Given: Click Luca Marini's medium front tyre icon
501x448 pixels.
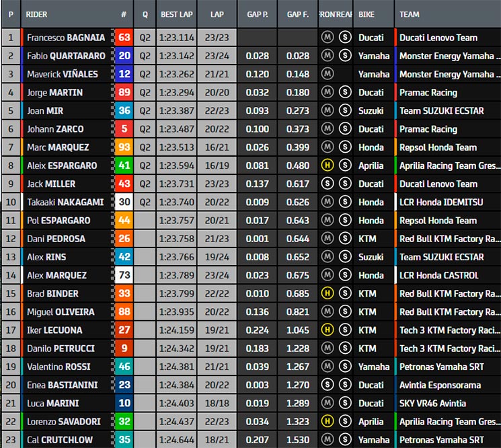Looking at the screenshot, I should [327, 403].
